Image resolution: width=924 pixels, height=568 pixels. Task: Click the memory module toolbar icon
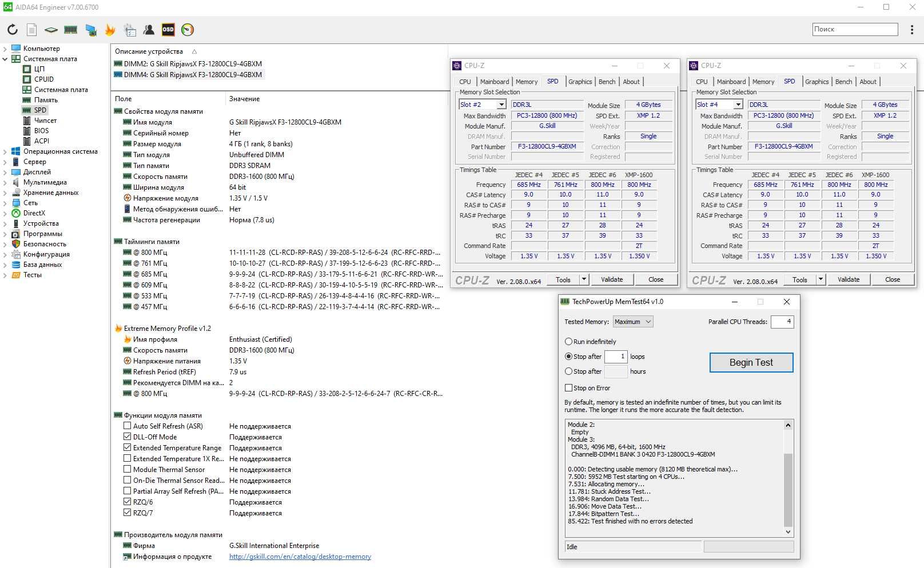click(71, 30)
